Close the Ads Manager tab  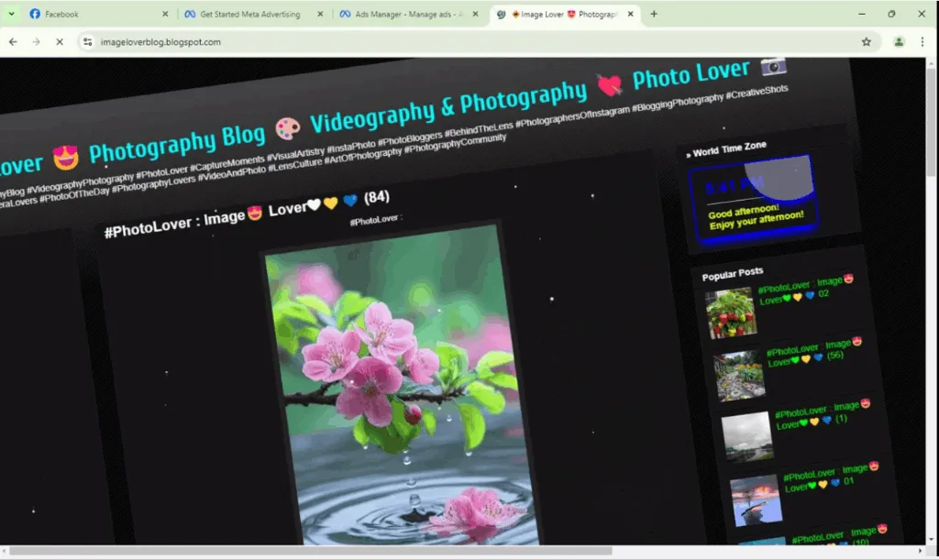click(476, 14)
